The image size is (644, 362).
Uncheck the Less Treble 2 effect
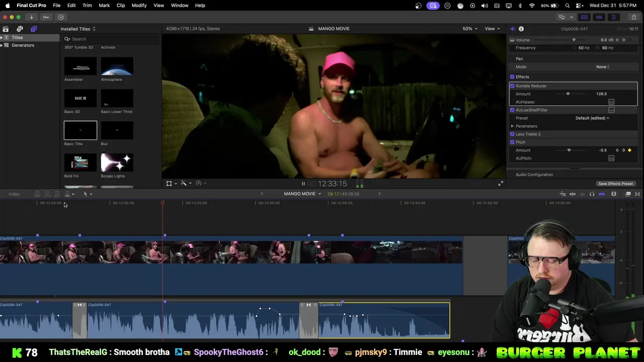[512, 134]
